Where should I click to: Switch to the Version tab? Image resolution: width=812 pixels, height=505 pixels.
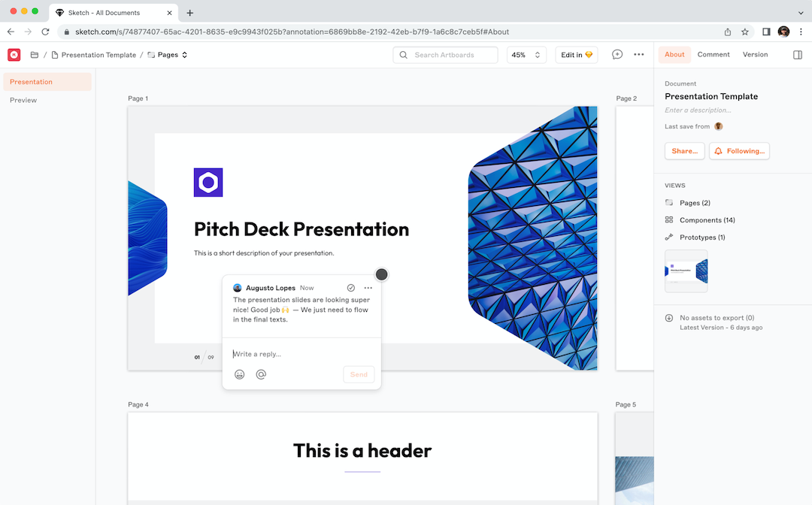pos(755,55)
